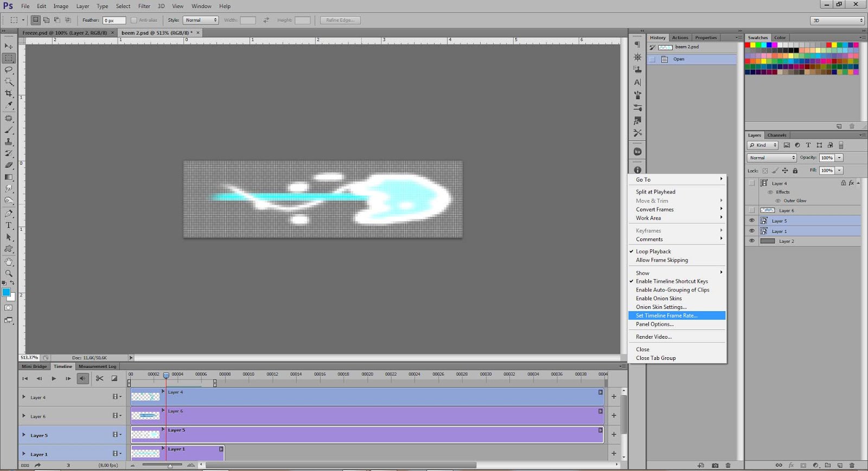This screenshot has width=868, height=471.
Task: Toggle Loop Playback in the menu
Action: tap(653, 251)
